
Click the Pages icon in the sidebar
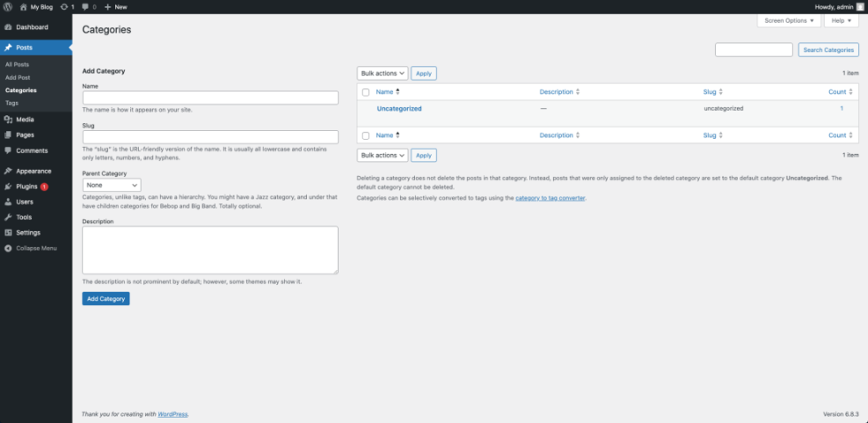[x=8, y=135]
